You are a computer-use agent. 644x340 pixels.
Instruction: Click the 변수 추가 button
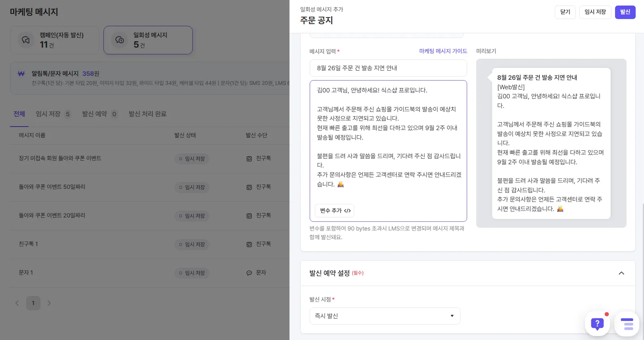tap(335, 211)
